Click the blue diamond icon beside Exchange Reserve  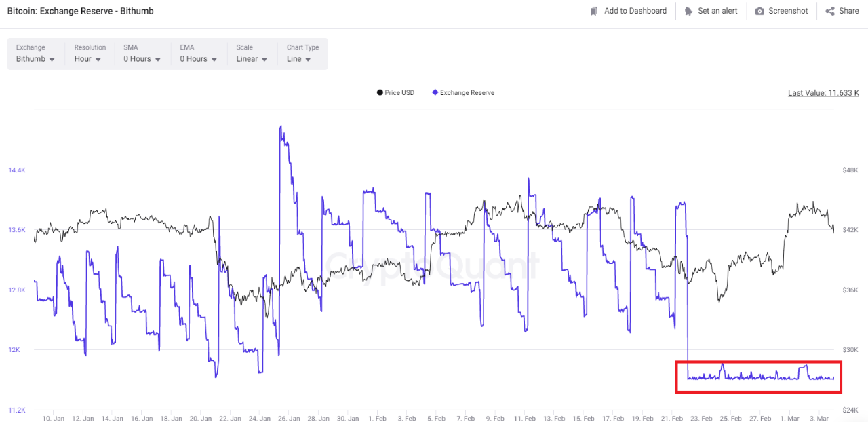(435, 92)
